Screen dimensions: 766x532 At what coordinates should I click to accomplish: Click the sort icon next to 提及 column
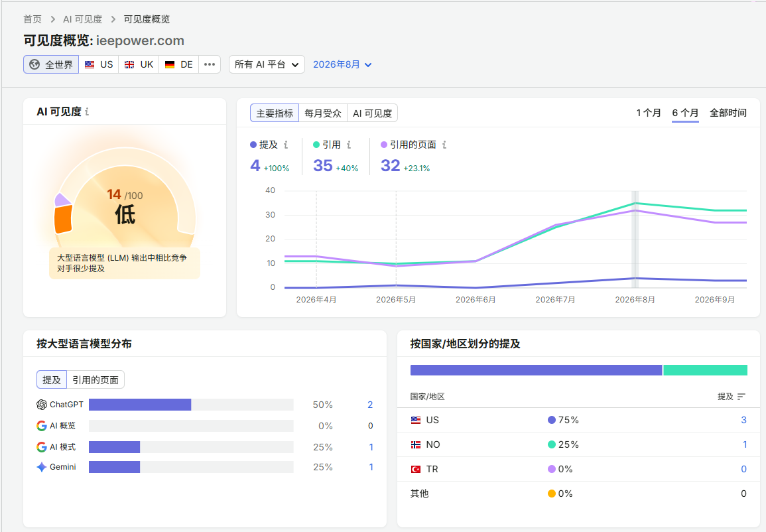point(741,397)
